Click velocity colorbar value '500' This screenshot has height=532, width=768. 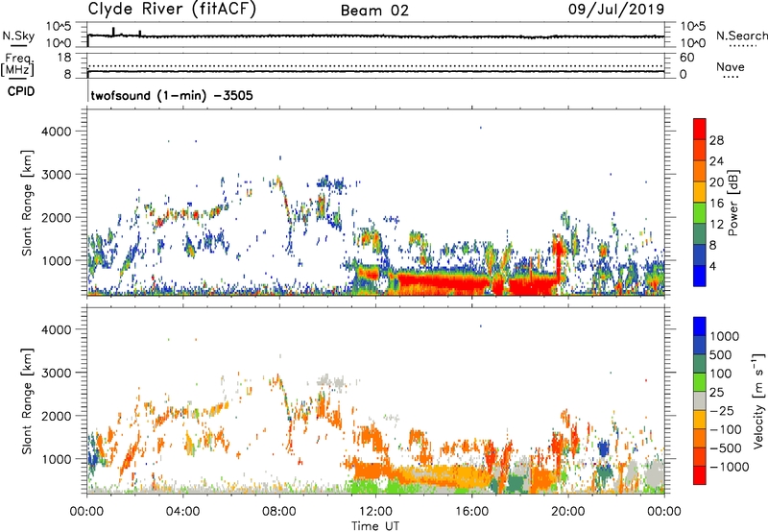(x=720, y=355)
